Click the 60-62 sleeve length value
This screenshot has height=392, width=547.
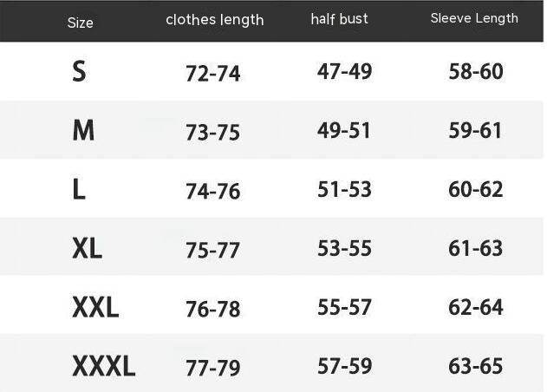(476, 189)
